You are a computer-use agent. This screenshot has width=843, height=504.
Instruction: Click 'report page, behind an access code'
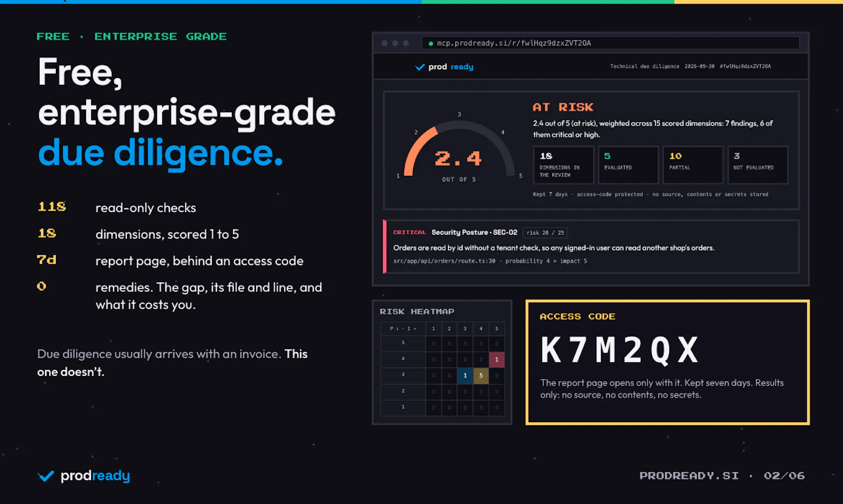point(199,261)
